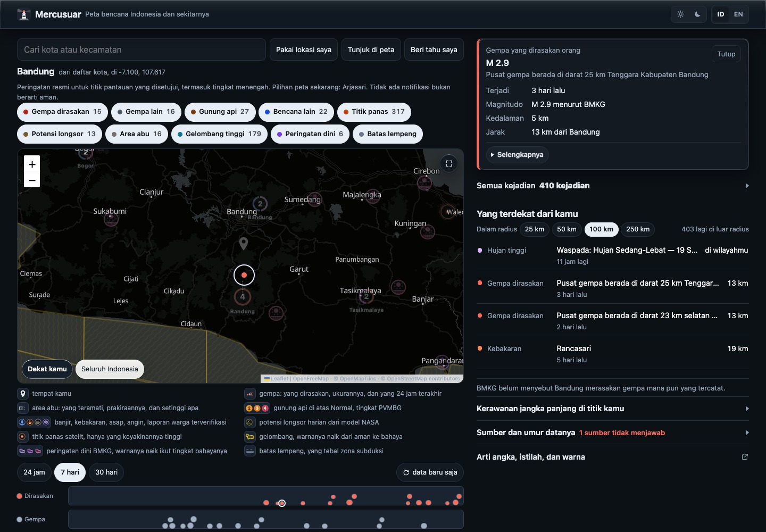Zoom out on the map
This screenshot has height=532, width=766.
[x=32, y=180]
